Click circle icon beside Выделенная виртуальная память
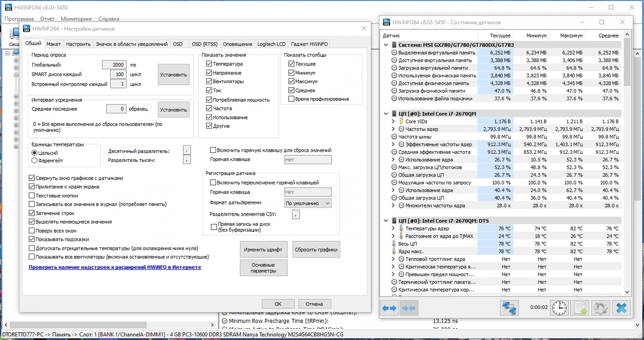 pyautogui.click(x=394, y=53)
